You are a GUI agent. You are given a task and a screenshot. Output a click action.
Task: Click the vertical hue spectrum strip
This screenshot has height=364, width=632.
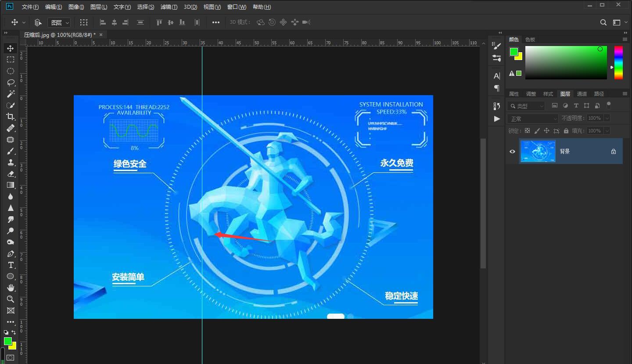click(x=618, y=63)
